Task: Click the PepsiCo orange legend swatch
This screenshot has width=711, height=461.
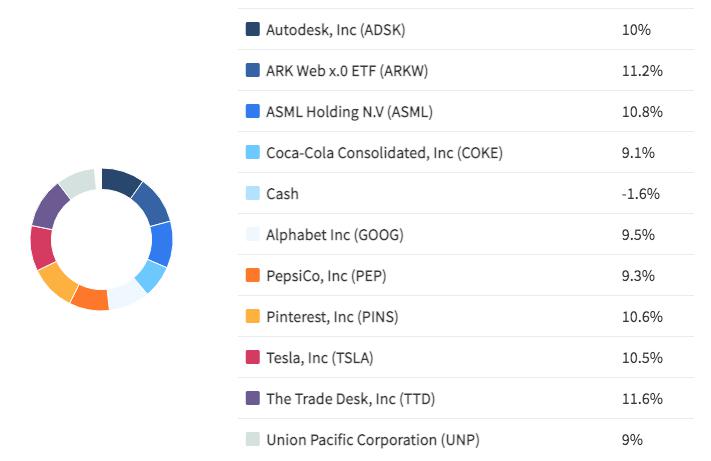Action: tap(253, 276)
